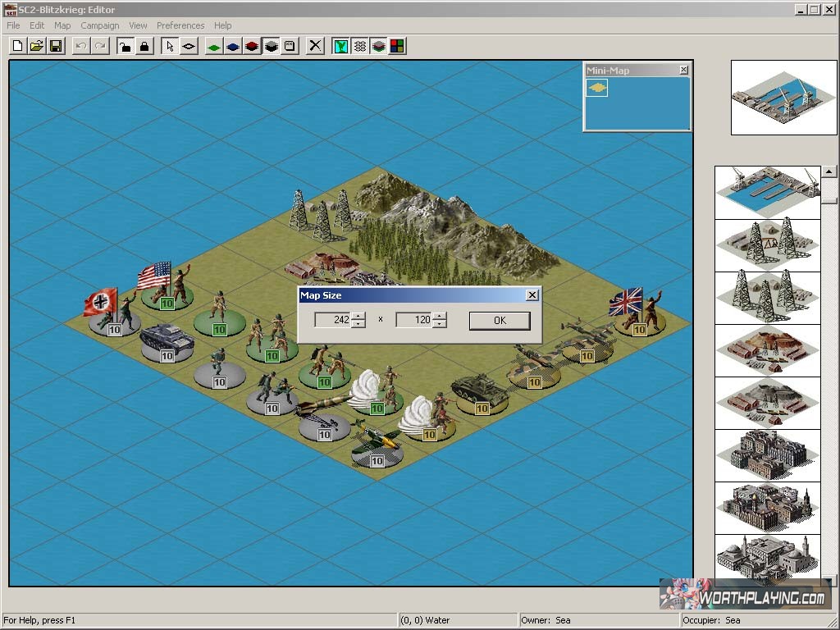This screenshot has width=840, height=630.
Task: Toggle the open padlock unlock icon
Action: (x=126, y=46)
